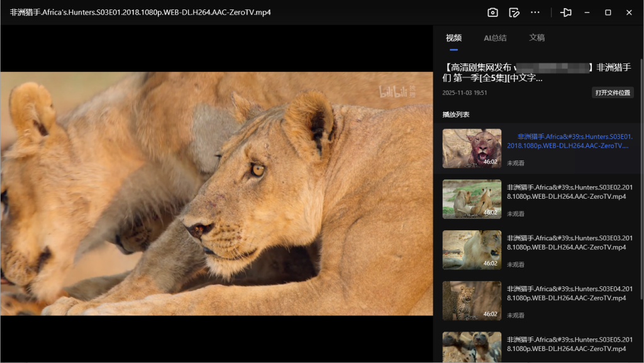Click the S03E01 lion face thumbnail

tap(472, 148)
